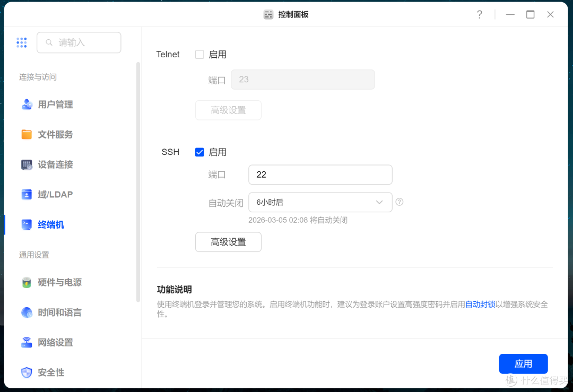This screenshot has width=573, height=392.
Task: Open the 域/LDAP page
Action: point(55,194)
